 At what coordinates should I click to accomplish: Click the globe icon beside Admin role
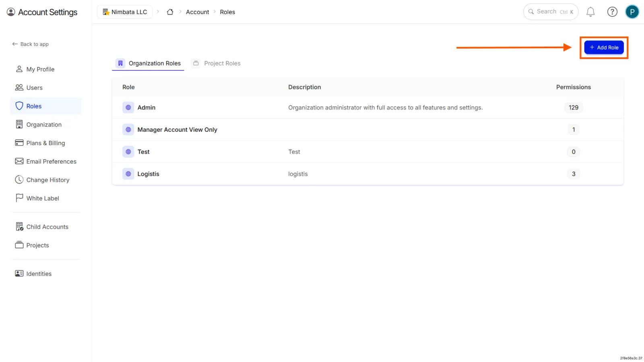(x=128, y=107)
